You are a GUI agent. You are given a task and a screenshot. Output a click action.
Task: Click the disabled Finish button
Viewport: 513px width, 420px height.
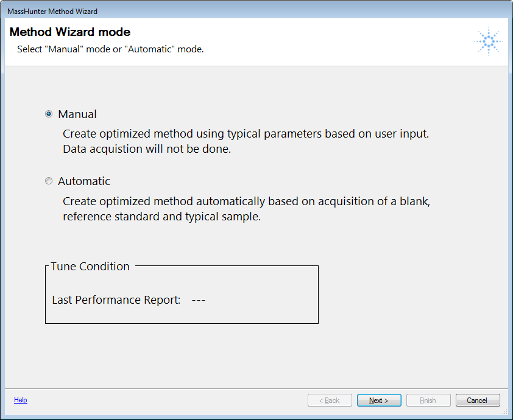click(428, 401)
